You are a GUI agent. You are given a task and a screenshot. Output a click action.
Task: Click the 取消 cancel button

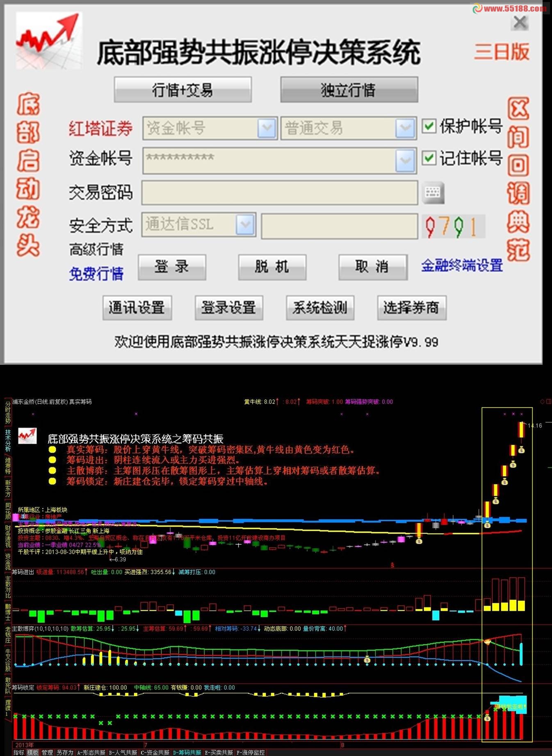pyautogui.click(x=373, y=267)
